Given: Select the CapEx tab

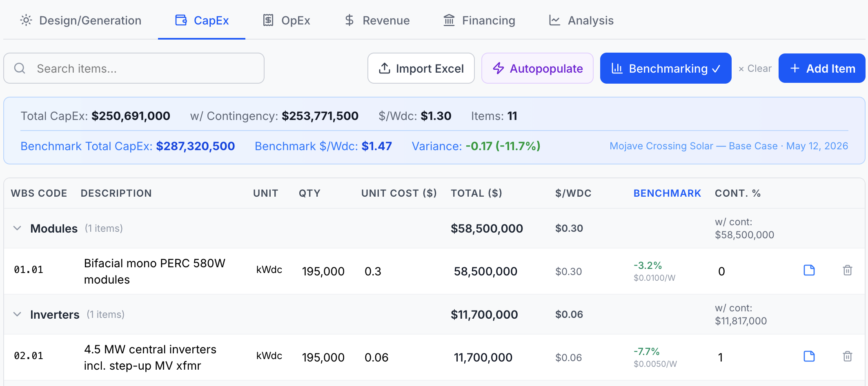Looking at the screenshot, I should [202, 20].
